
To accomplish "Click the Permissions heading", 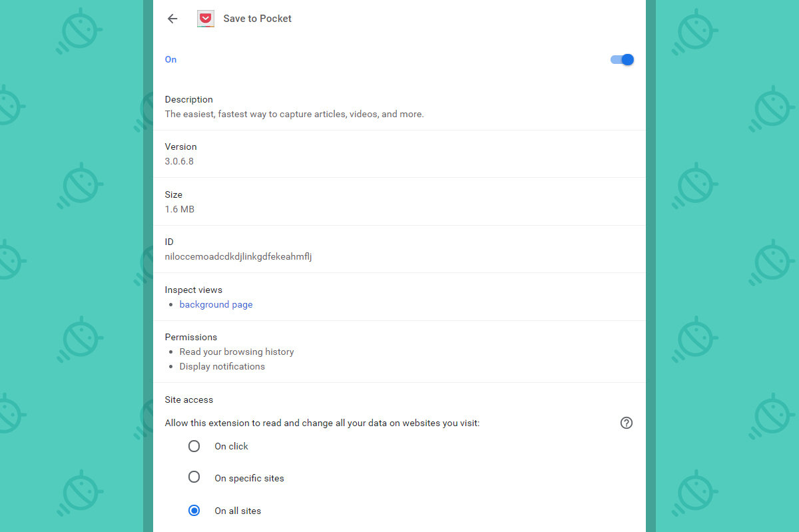I will 191,337.
